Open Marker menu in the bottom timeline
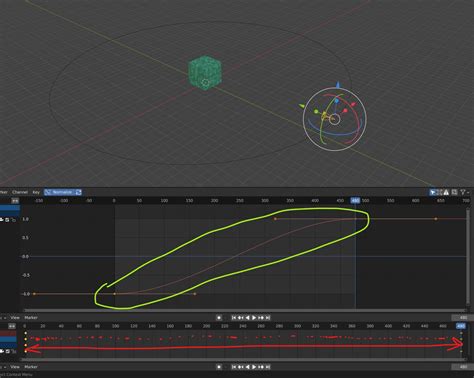Viewport: 474px width, 378px height. pyautogui.click(x=31, y=367)
